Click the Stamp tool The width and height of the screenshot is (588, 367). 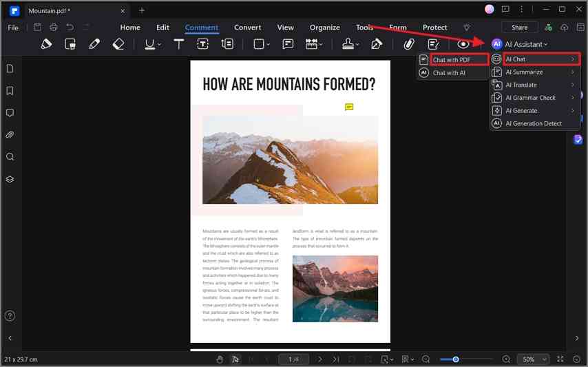click(348, 44)
